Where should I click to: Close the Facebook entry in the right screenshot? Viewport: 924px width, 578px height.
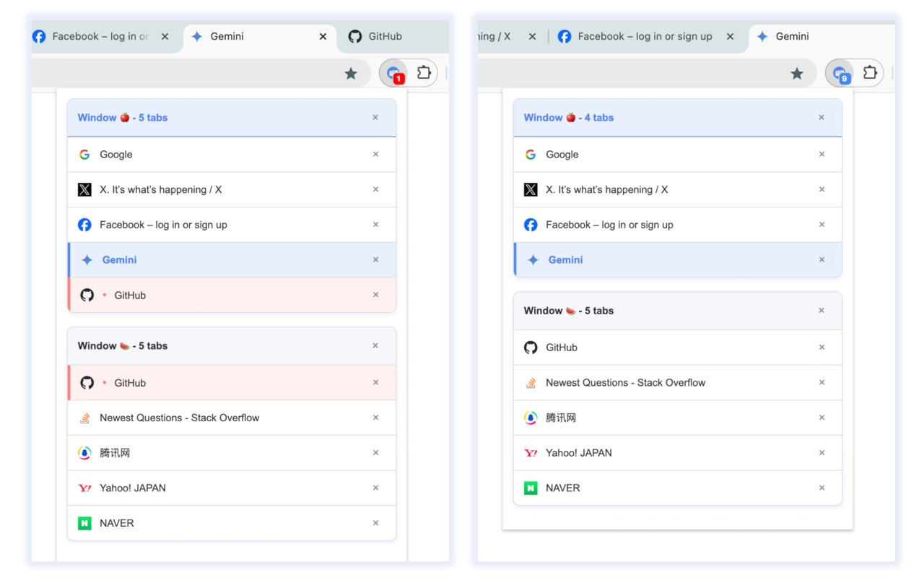[821, 225]
